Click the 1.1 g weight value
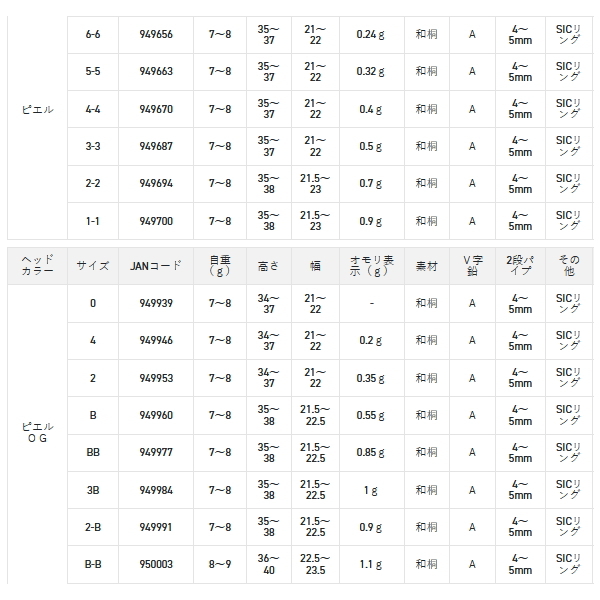 point(371,564)
